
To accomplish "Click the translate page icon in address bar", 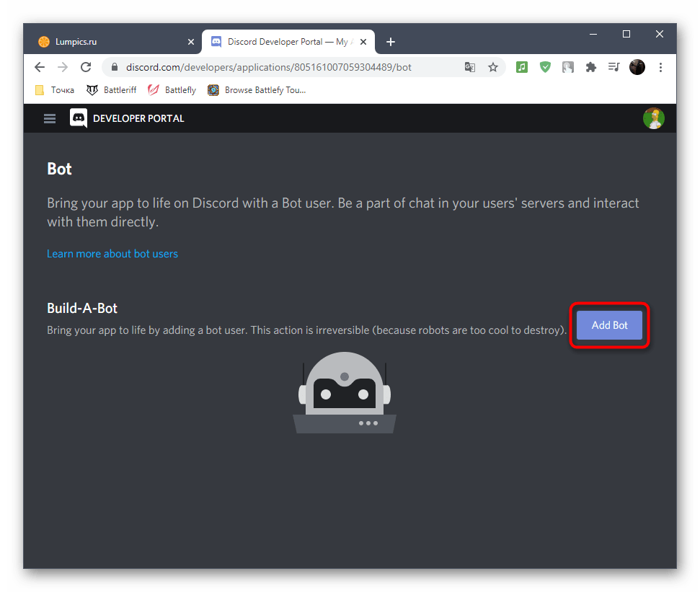I will (470, 67).
